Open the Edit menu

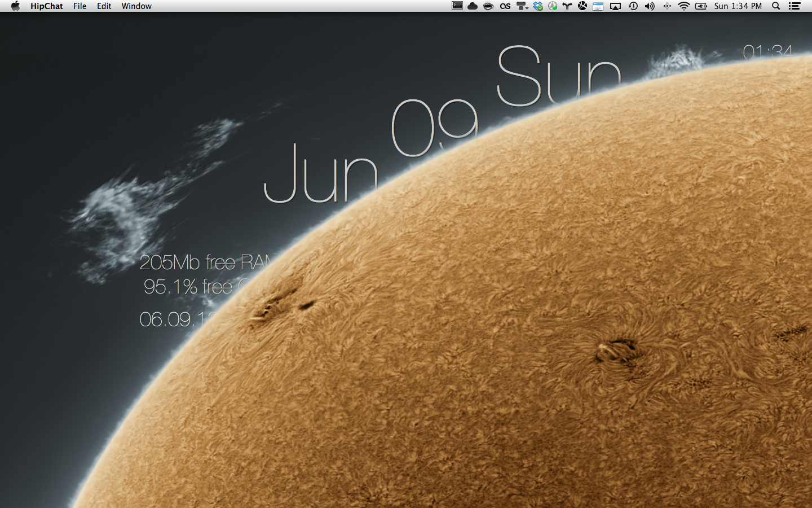(x=104, y=6)
